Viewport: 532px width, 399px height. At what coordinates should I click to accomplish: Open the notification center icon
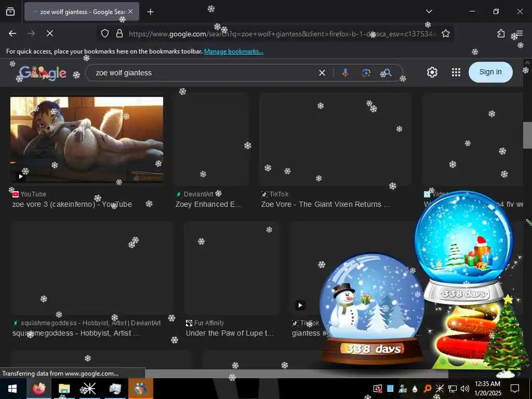coord(515,389)
